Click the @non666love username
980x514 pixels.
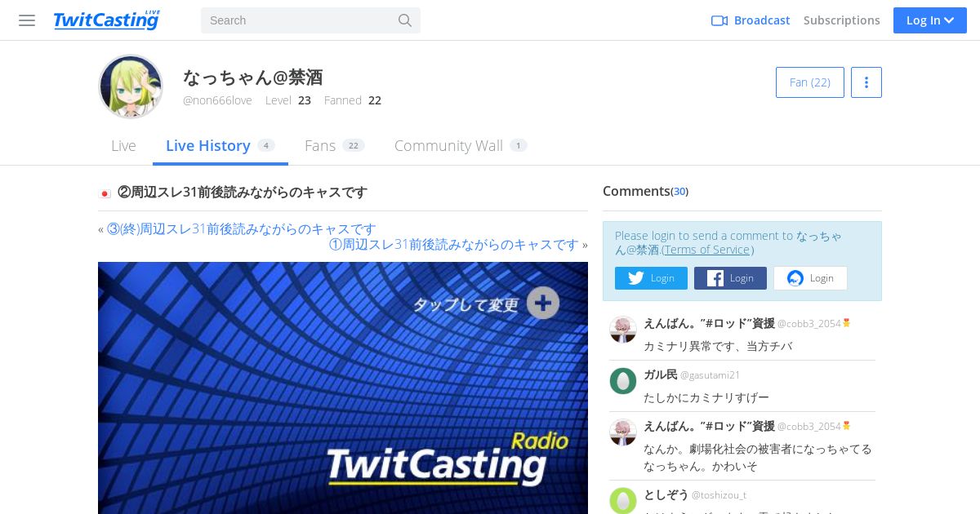217,100
